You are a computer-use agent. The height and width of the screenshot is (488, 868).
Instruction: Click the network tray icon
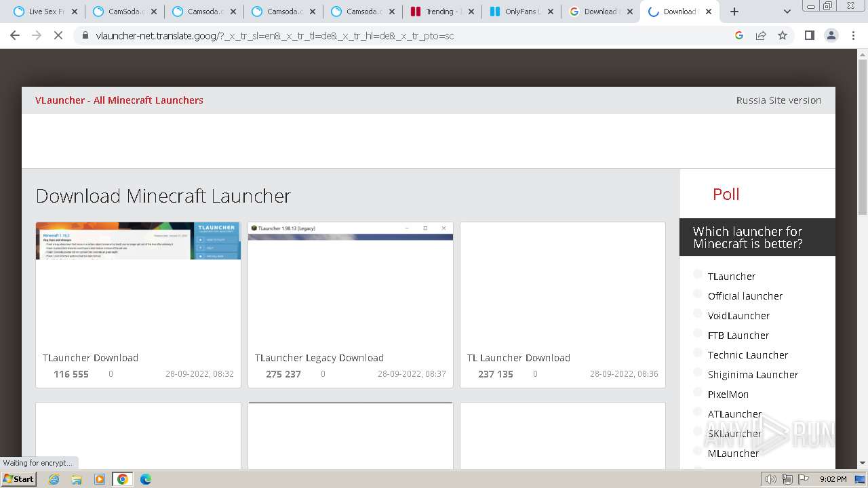click(787, 479)
